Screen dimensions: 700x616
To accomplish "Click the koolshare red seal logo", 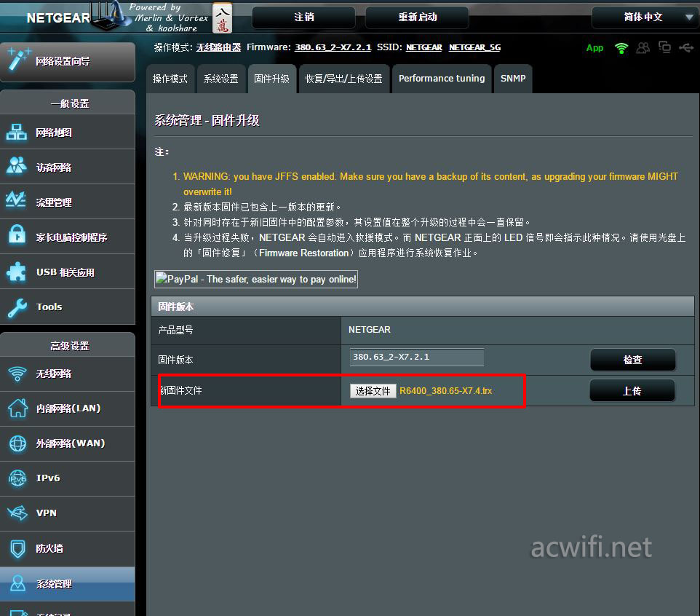I will pyautogui.click(x=223, y=18).
